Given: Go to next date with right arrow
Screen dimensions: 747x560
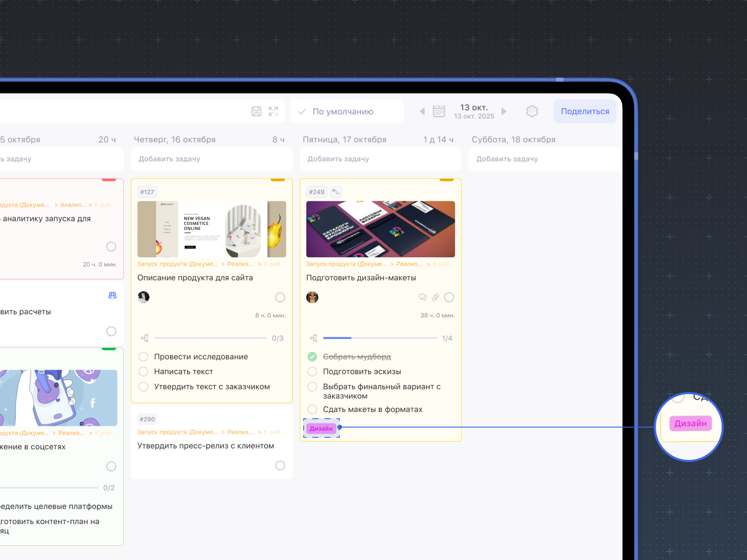Looking at the screenshot, I should (504, 111).
